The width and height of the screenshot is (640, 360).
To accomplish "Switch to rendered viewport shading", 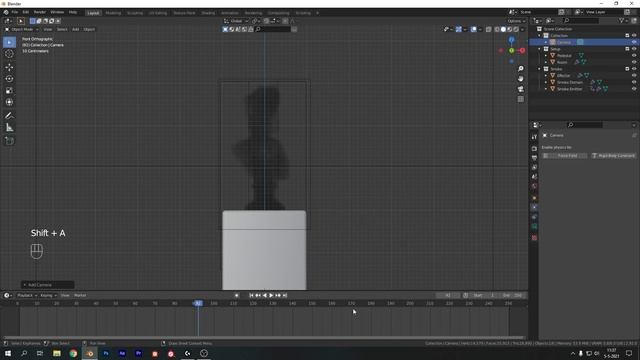I will tap(516, 29).
